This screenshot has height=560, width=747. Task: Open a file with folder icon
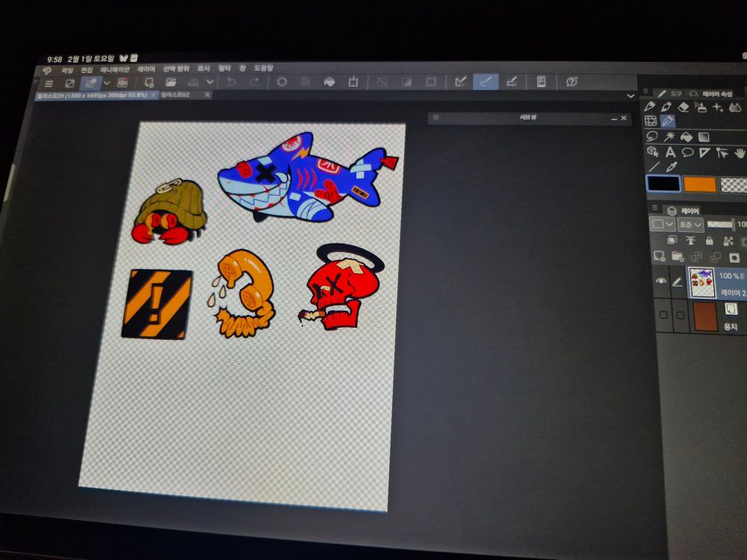click(171, 82)
